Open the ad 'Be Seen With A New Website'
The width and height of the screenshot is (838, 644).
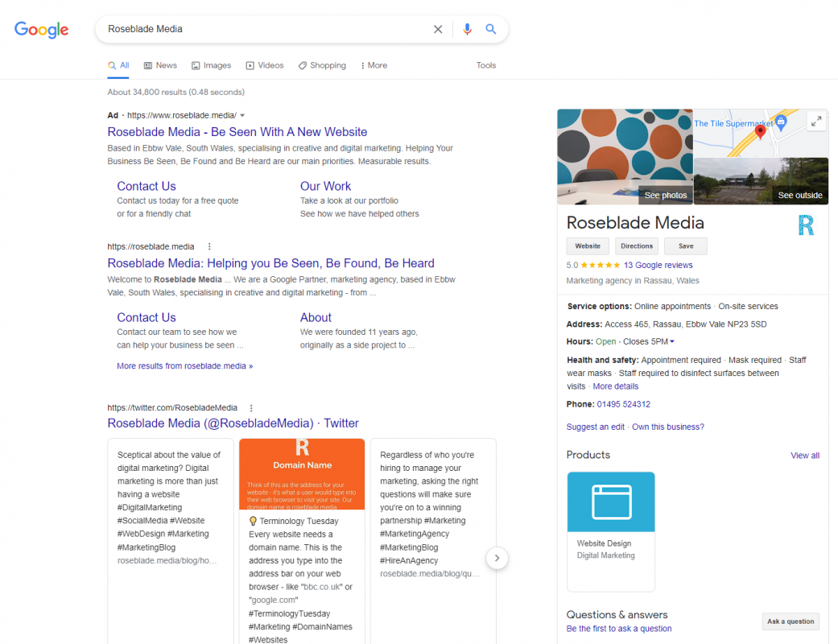237,132
